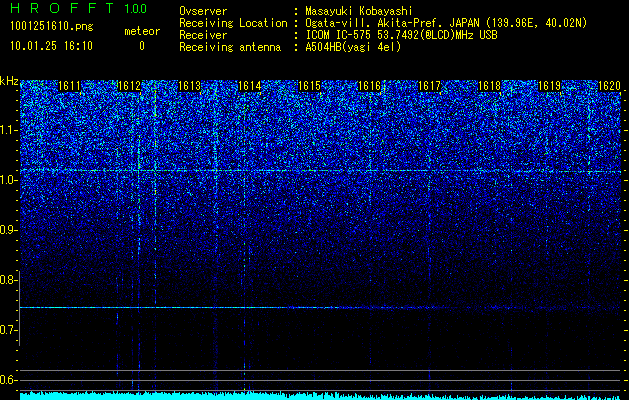The width and height of the screenshot is (629, 400).
Task: Click the kHz axis unit label
Action: coord(9,81)
